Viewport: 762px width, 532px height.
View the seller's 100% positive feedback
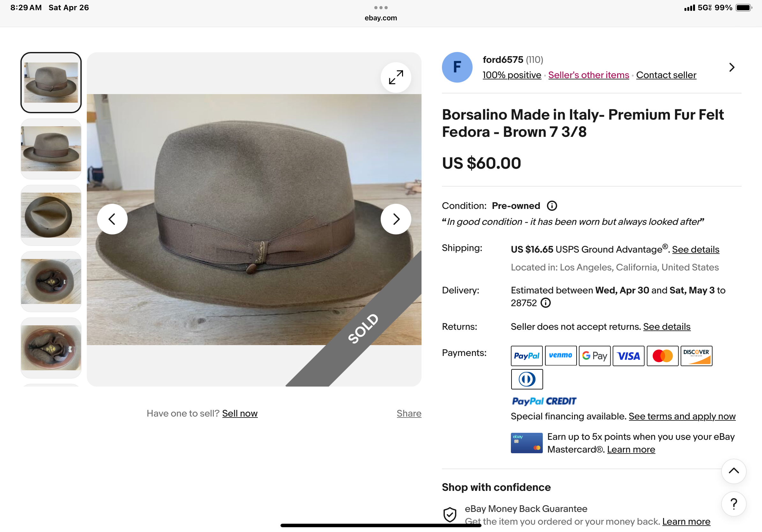point(512,75)
